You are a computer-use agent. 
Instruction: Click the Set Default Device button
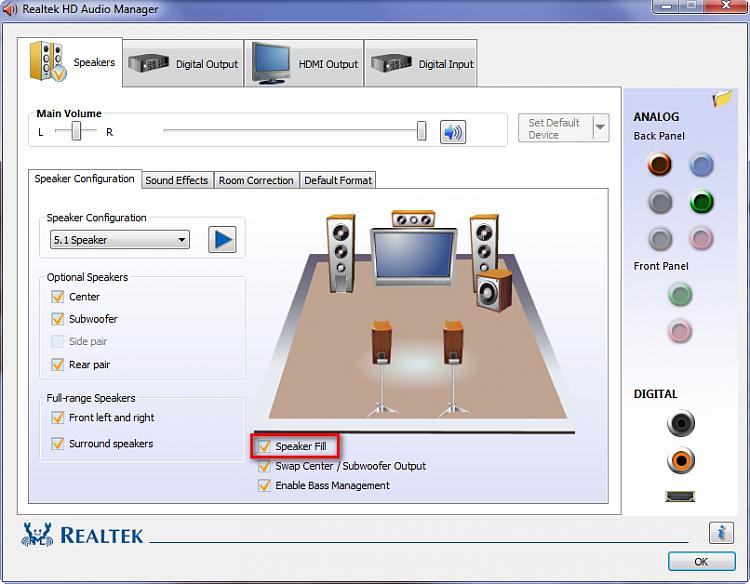[554, 128]
